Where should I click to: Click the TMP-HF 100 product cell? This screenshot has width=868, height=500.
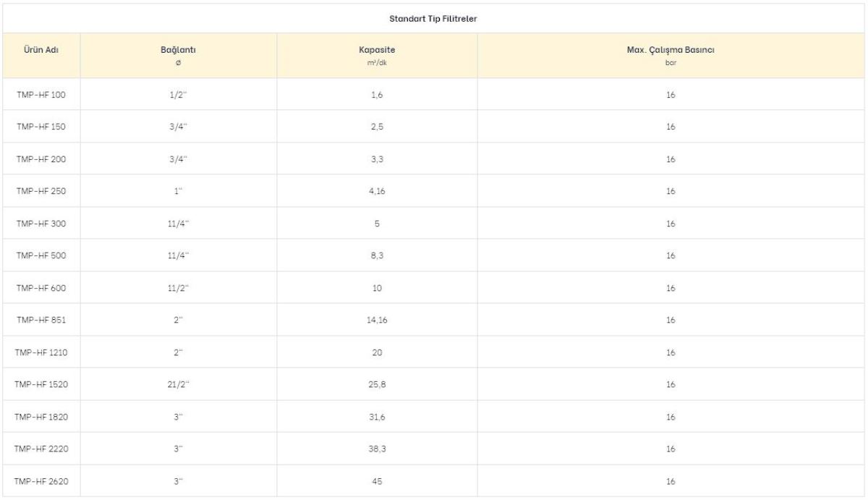[x=41, y=95]
